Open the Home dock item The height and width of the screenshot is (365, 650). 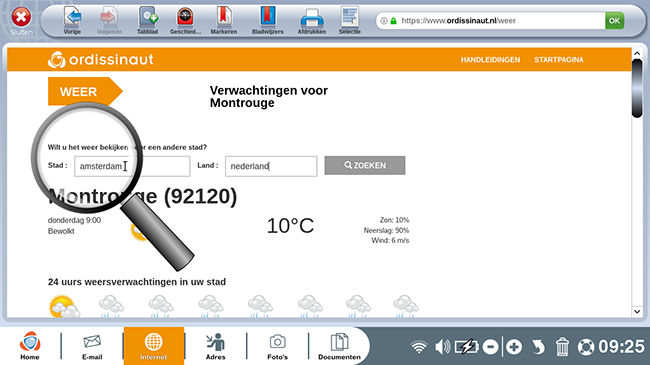(x=30, y=346)
